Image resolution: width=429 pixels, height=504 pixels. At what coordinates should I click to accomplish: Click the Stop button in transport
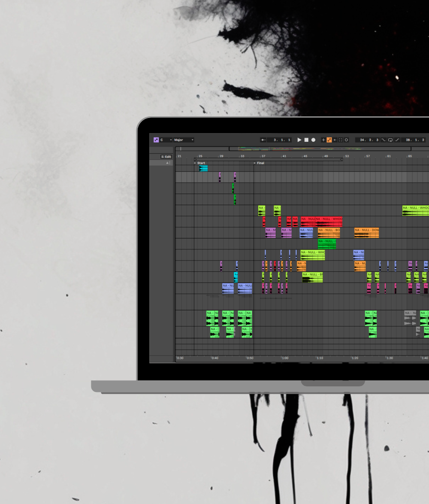306,140
